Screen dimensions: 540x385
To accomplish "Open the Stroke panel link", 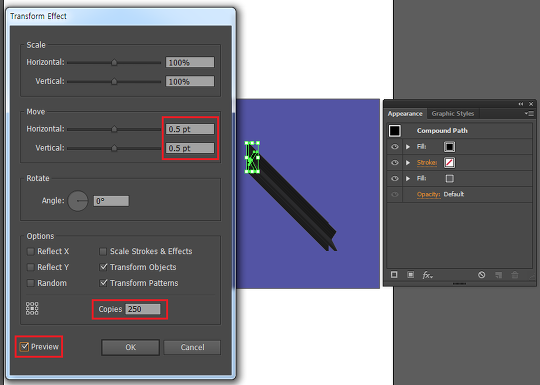I will click(x=427, y=163).
